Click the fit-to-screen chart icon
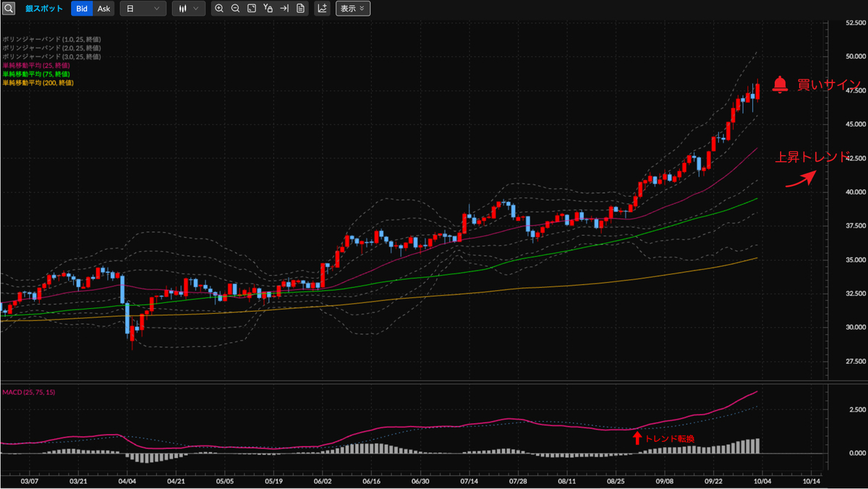This screenshot has height=489, width=868. coord(252,9)
